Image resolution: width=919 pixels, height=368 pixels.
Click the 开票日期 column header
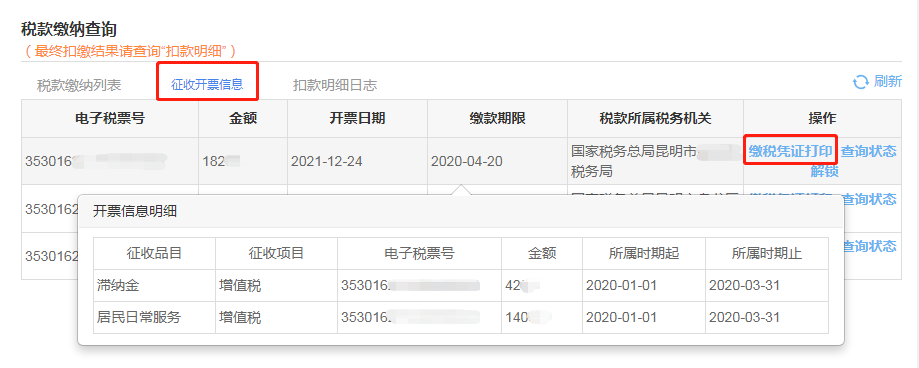[358, 118]
